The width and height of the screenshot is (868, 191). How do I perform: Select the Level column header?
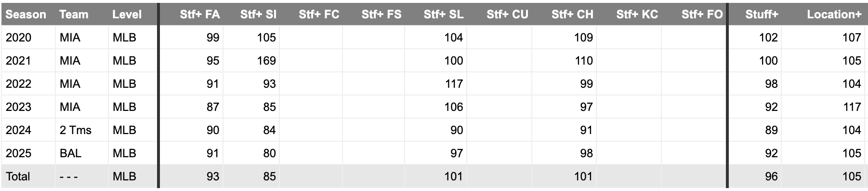(127, 14)
